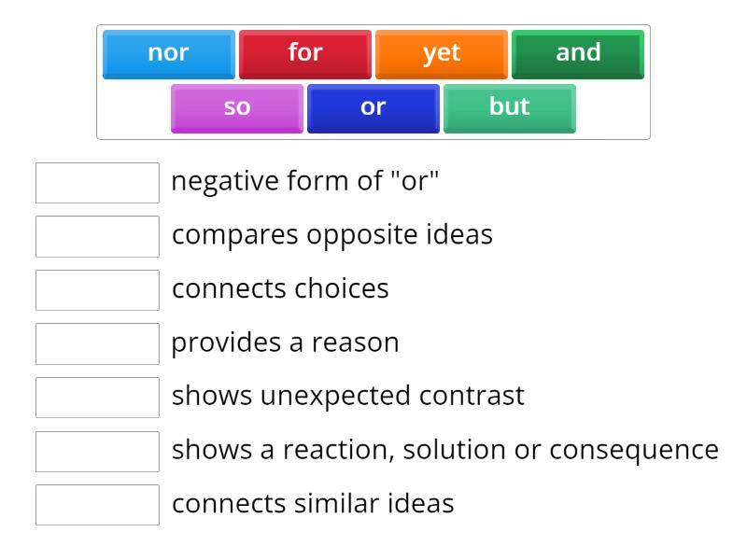Select the "or" word tile

[373, 107]
